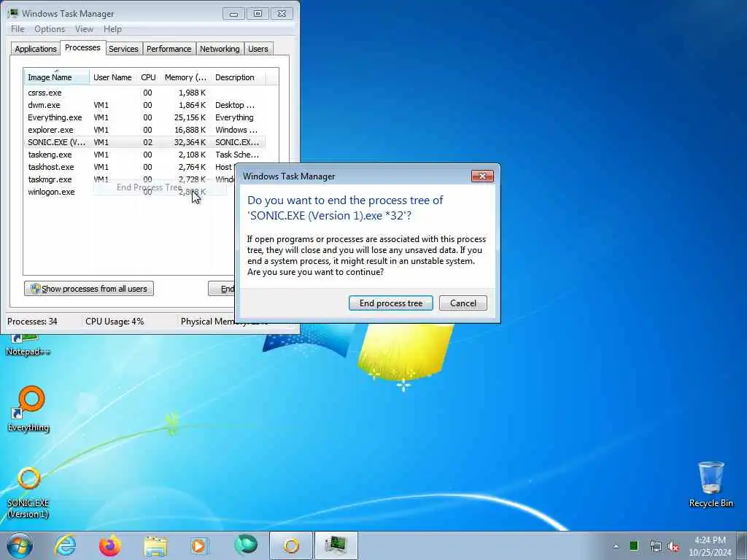Sort by Memory column header
747x560 pixels.
(185, 77)
